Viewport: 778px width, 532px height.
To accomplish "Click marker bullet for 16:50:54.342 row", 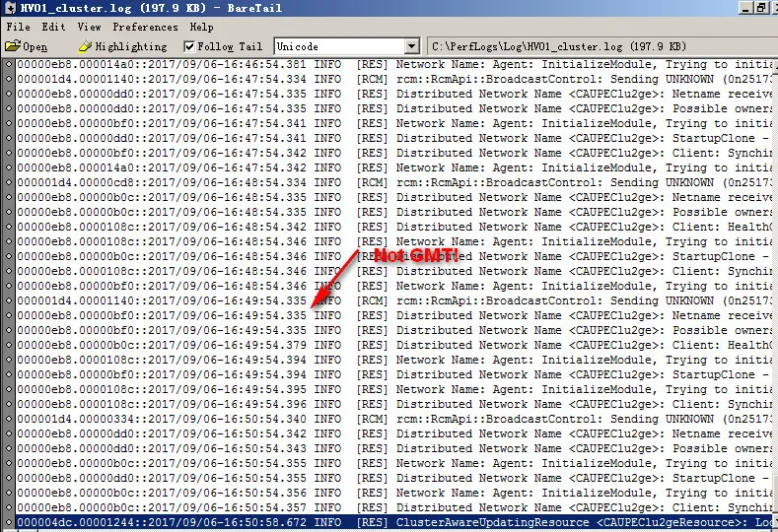I will 9,433.
